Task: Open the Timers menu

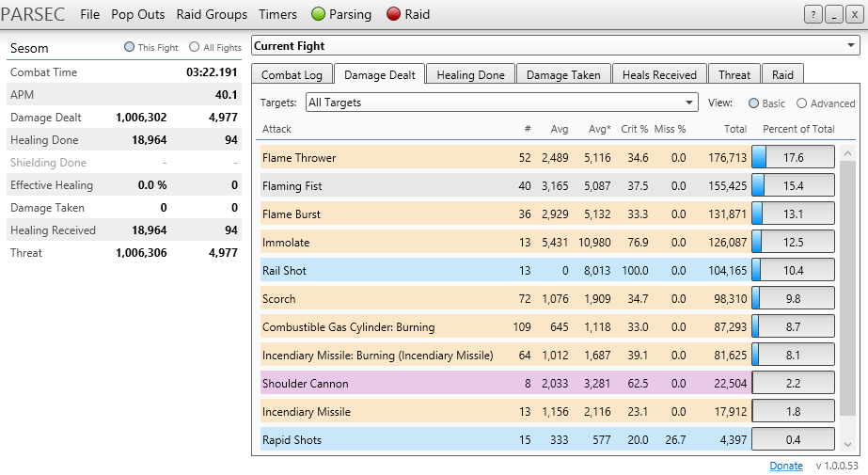Action: tap(278, 14)
